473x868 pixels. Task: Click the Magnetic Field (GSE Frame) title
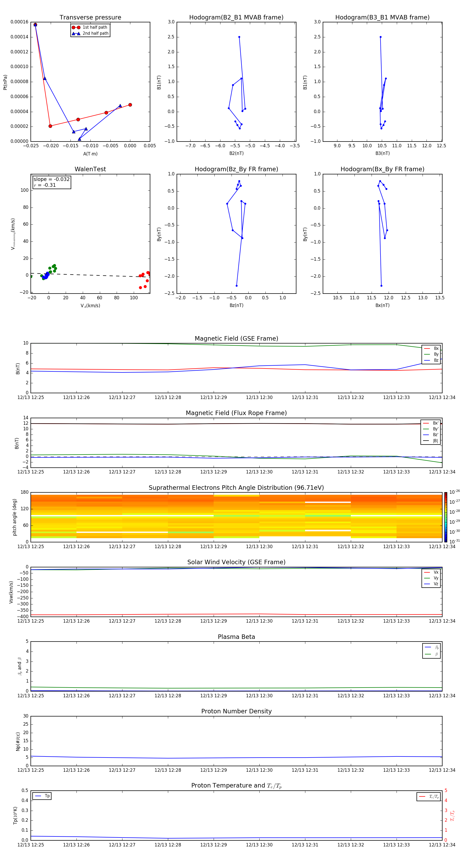click(236, 339)
